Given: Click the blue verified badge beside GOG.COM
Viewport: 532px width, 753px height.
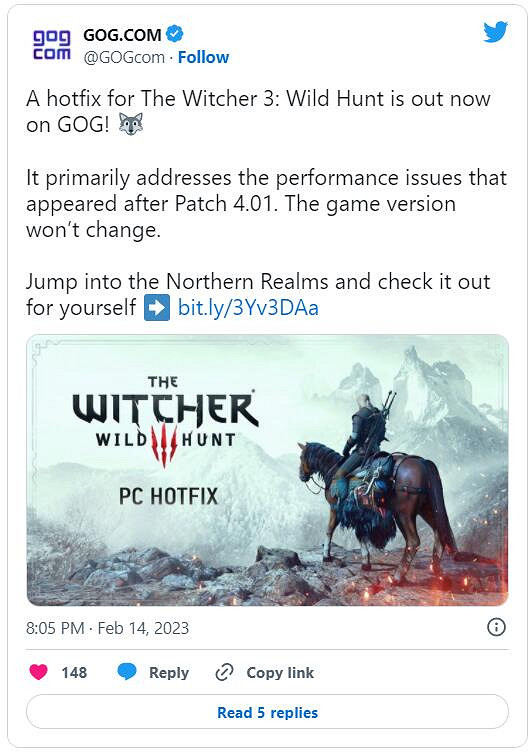Looking at the screenshot, I should click(174, 34).
